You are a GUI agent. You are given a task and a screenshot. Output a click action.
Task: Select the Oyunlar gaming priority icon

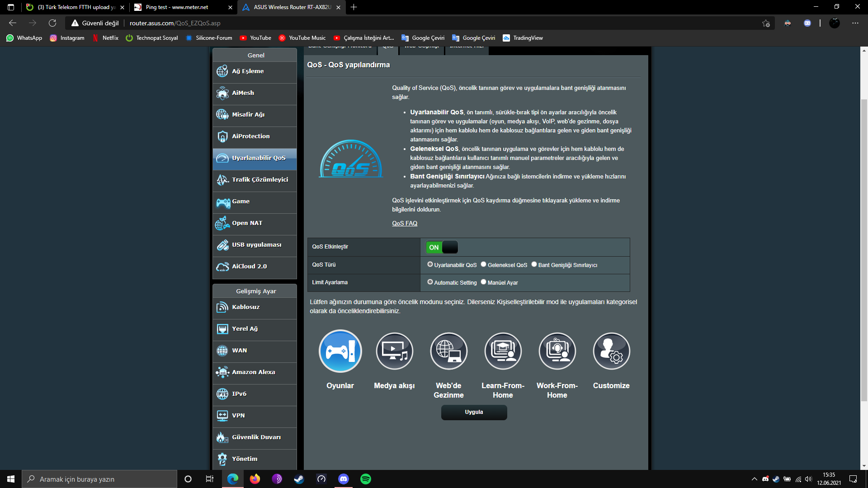(340, 351)
